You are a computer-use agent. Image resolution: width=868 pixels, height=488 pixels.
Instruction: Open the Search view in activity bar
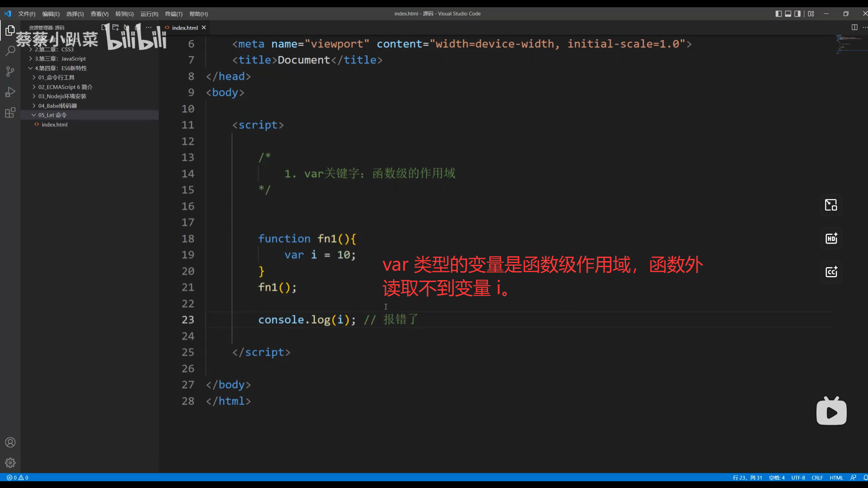click(x=10, y=51)
